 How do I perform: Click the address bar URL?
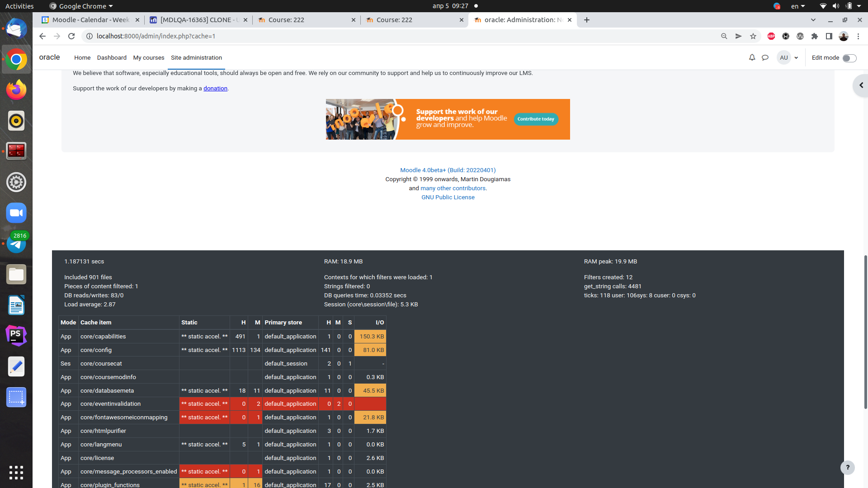click(156, 36)
